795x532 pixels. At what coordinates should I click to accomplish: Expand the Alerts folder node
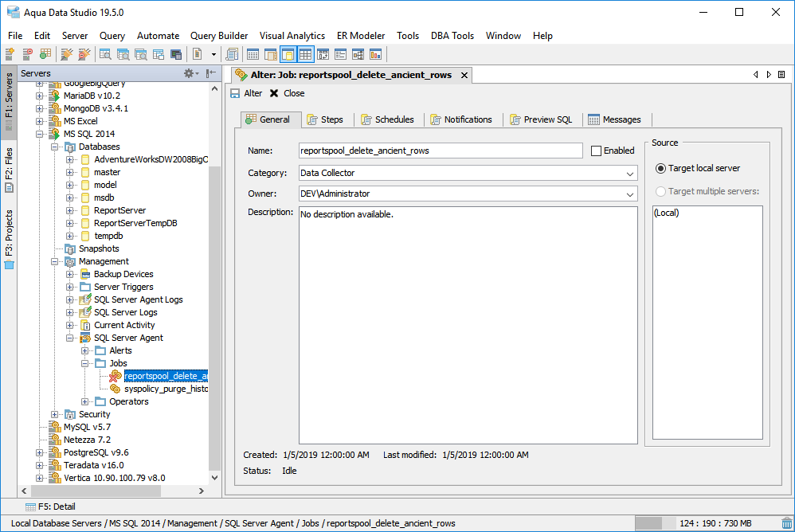pyautogui.click(x=85, y=350)
